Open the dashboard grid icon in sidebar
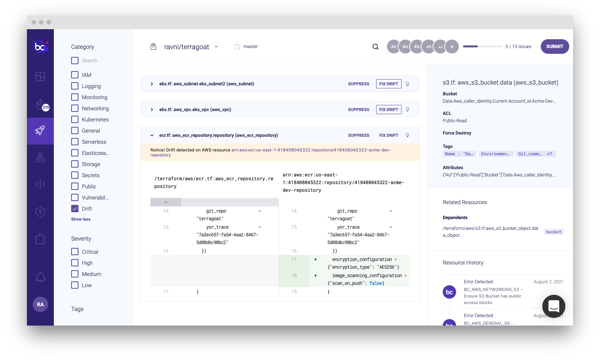 coord(40,76)
